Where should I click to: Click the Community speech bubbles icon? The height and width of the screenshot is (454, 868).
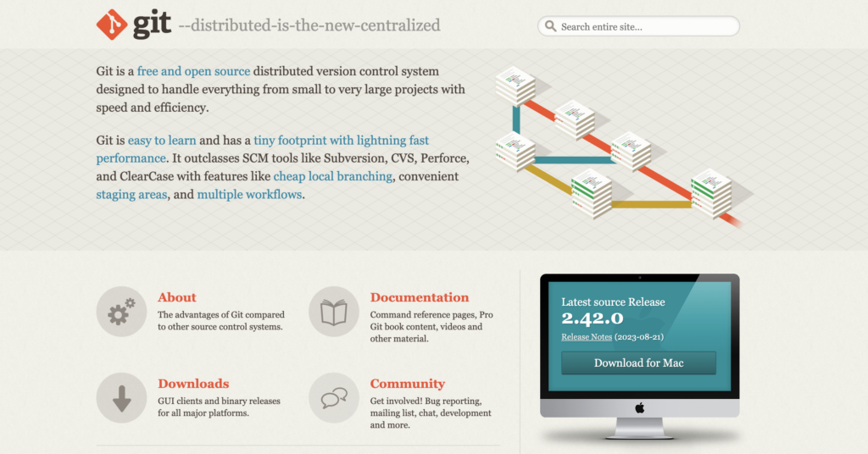(334, 397)
